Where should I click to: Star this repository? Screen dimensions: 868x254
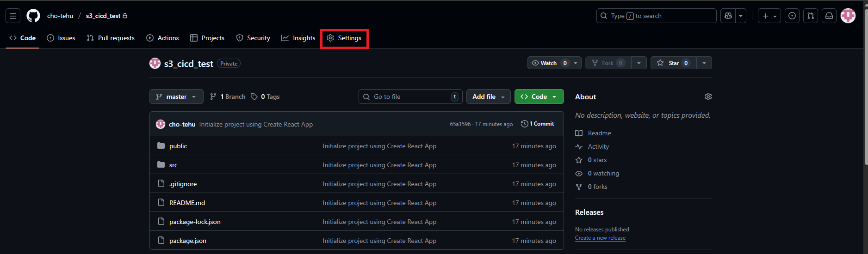673,63
